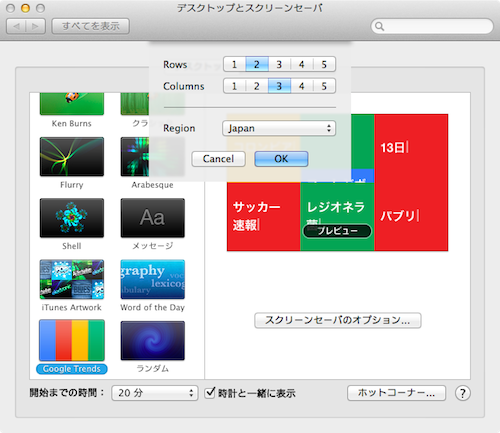Image resolution: width=500 pixels, height=433 pixels.
Task: Click Cancel in the options sheet
Action: click(218, 159)
